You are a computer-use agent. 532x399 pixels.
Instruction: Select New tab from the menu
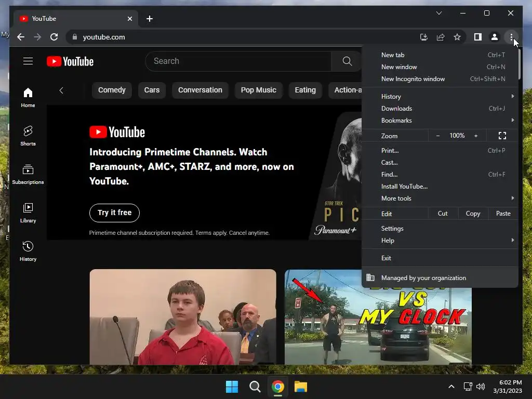coord(440,55)
